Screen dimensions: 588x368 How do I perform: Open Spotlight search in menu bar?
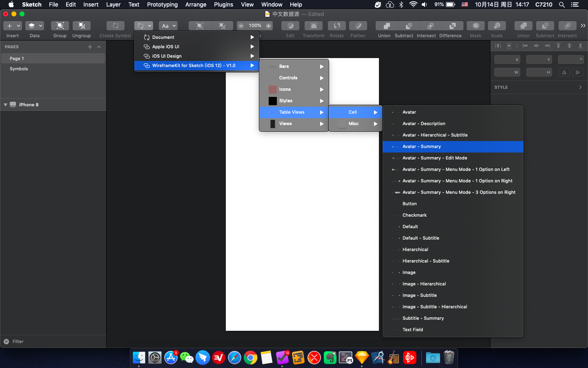pyautogui.click(x=562, y=4)
